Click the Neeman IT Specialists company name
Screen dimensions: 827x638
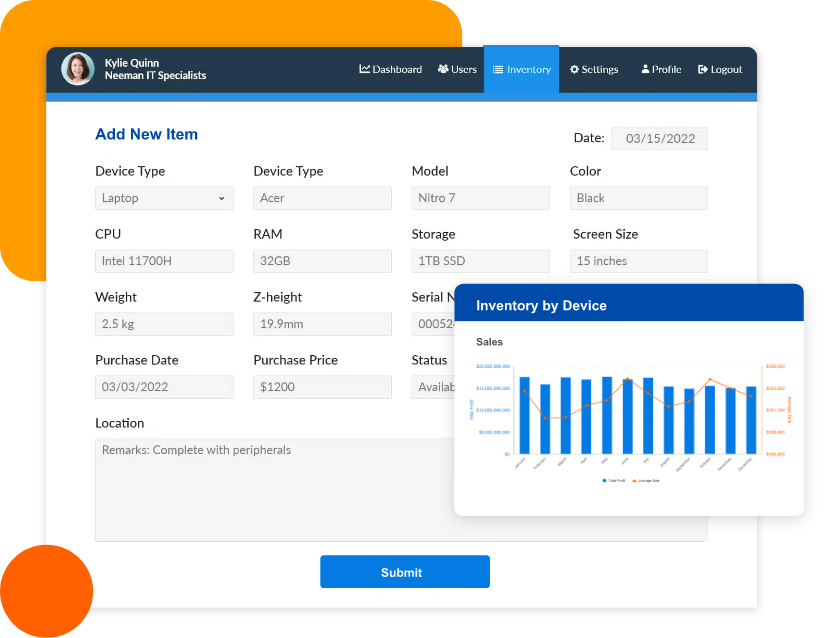pos(155,76)
